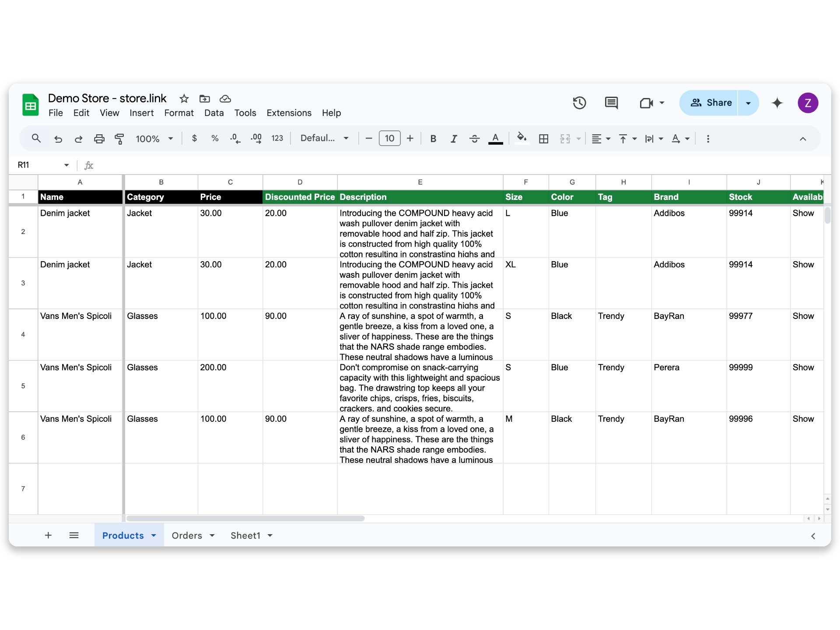Select the paint format tool

119,139
